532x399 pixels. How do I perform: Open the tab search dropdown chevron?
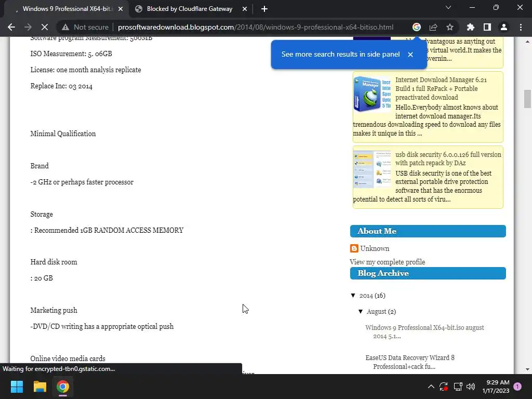pos(448,7)
